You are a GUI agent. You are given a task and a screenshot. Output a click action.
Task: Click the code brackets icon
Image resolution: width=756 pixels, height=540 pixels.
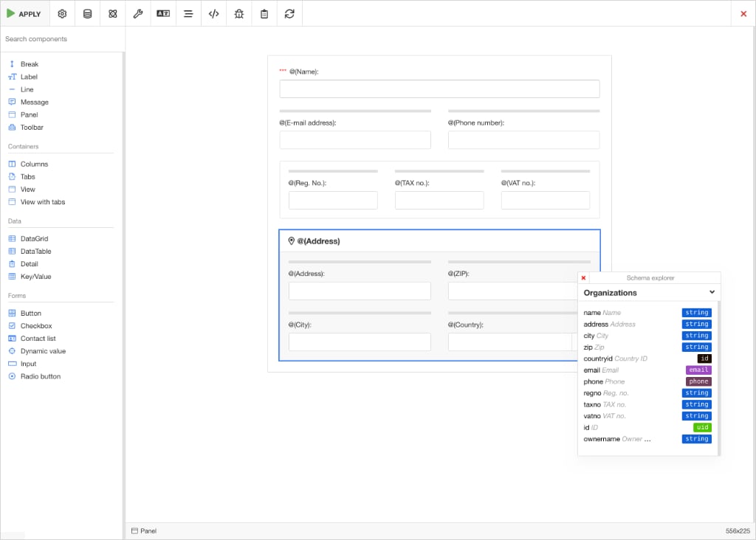tap(213, 13)
